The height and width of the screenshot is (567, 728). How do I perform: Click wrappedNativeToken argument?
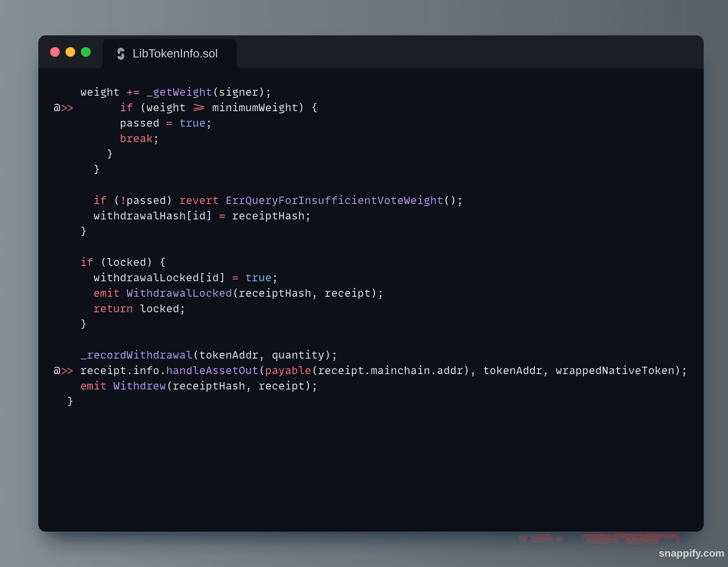pyautogui.click(x=615, y=371)
